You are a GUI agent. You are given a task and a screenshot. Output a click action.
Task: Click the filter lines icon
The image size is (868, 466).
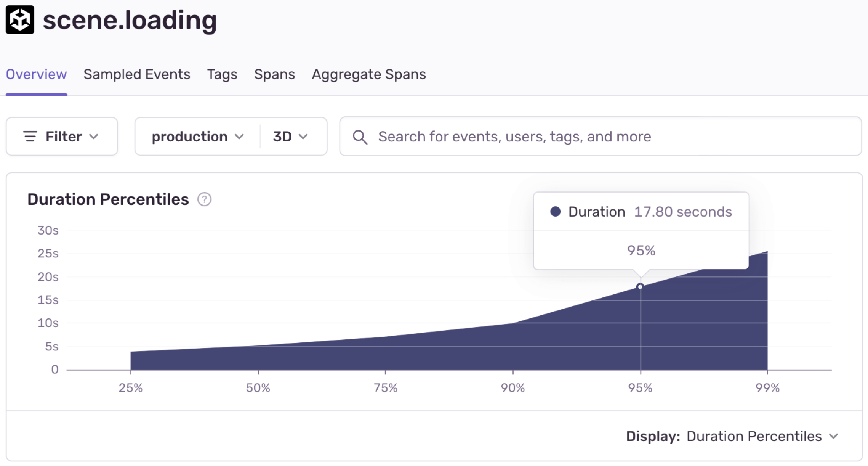(30, 137)
